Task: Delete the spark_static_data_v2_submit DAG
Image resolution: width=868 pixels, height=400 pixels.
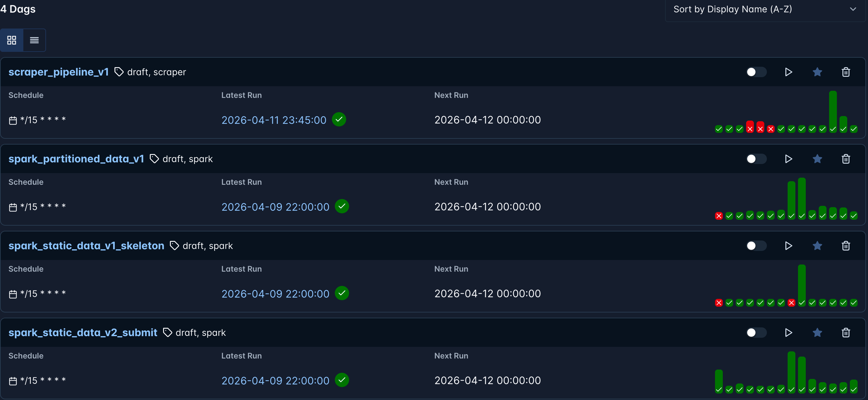Action: point(845,333)
